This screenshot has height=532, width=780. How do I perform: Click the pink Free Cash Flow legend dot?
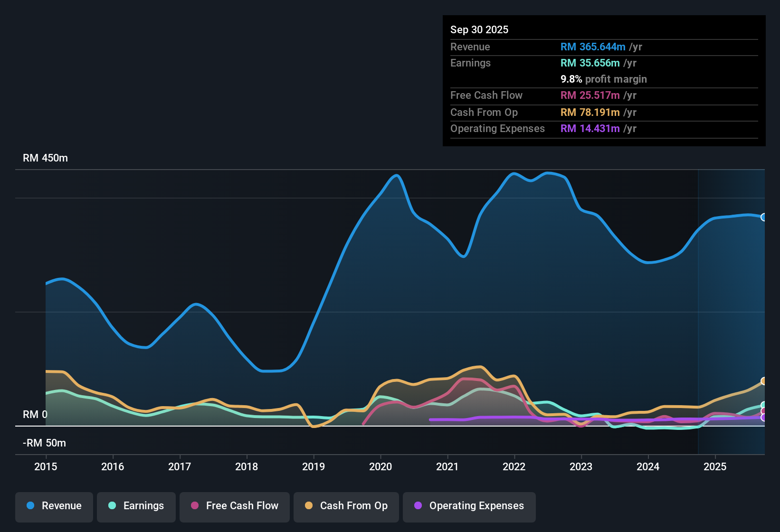pyautogui.click(x=194, y=506)
